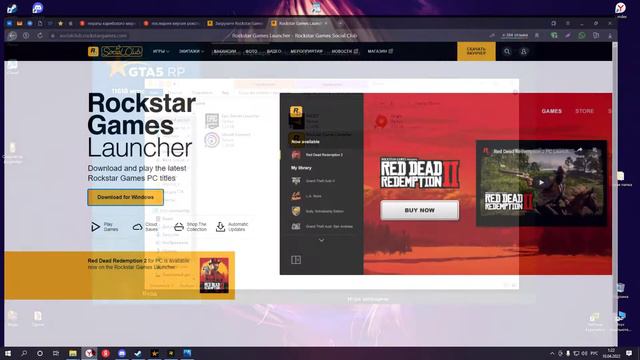The image size is (640, 360).
Task: Open the ВАКАНСИИ menu item
Action: pos(225,51)
